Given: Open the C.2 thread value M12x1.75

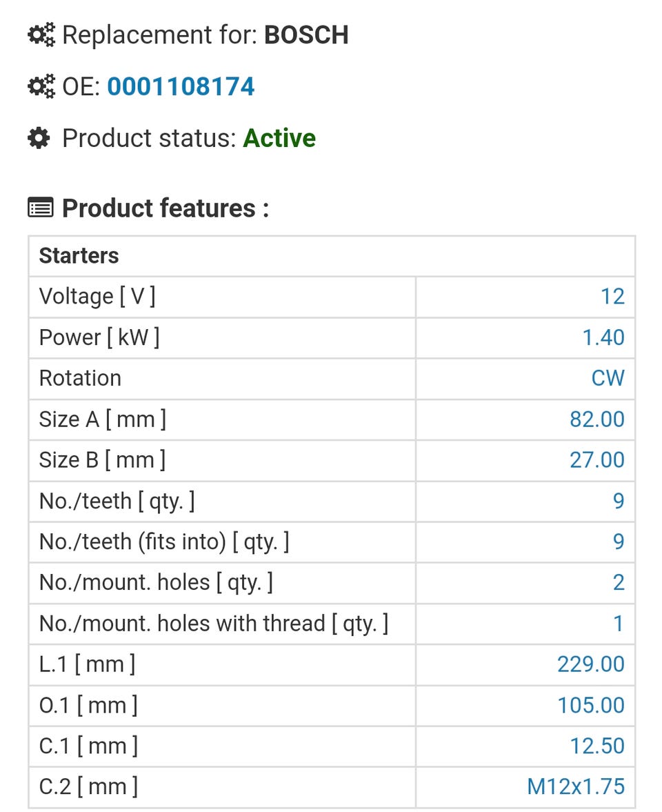Looking at the screenshot, I should tap(576, 786).
